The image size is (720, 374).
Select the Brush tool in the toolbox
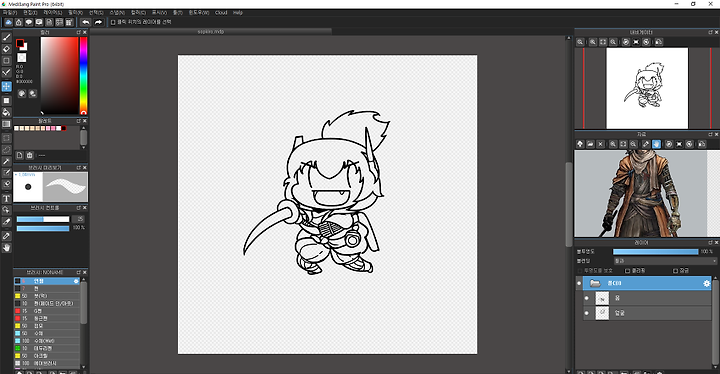pos(6,37)
